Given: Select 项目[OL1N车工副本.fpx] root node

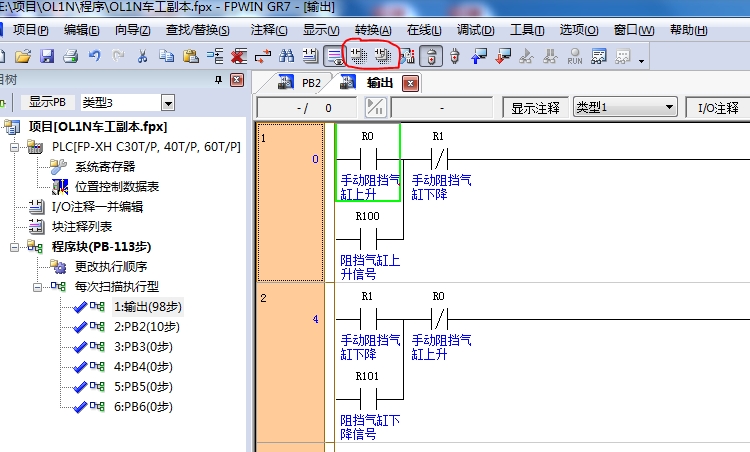Looking at the screenshot, I should pyautogui.click(x=98, y=127).
